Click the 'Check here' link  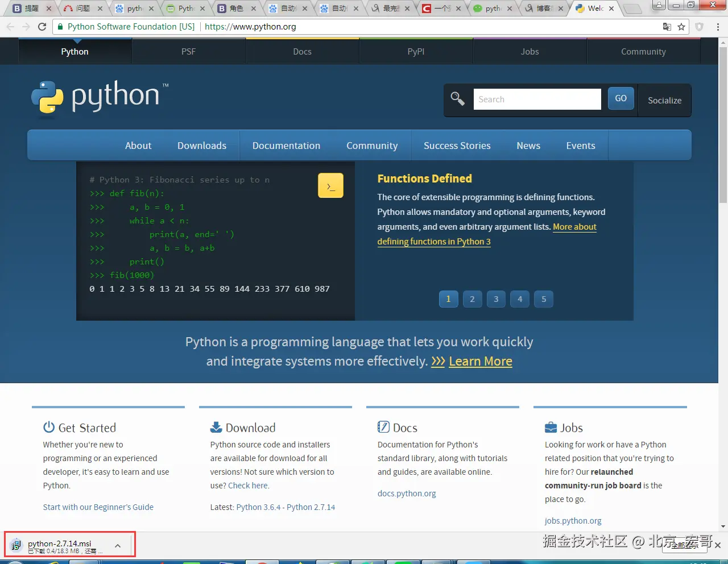coord(248,486)
